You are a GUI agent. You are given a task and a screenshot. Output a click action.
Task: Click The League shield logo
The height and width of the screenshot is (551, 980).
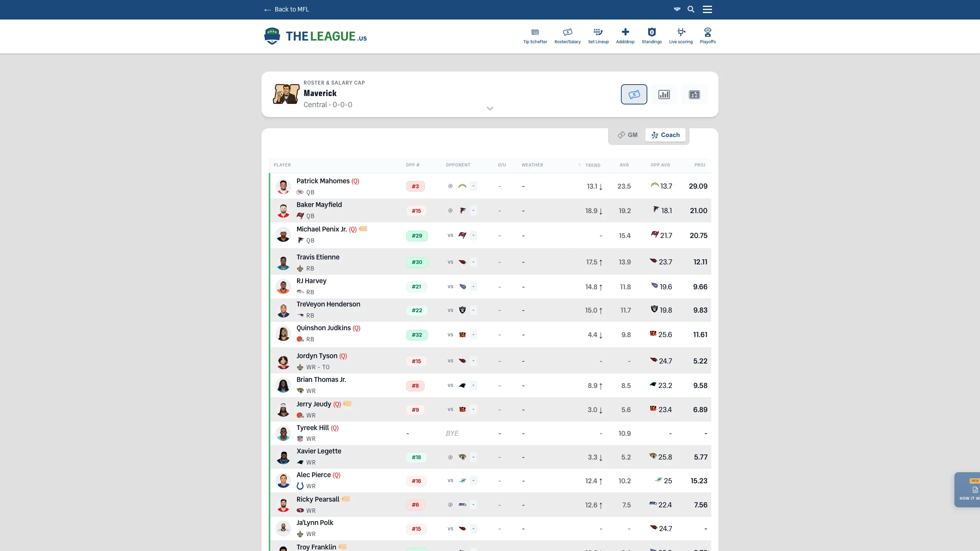(272, 36)
